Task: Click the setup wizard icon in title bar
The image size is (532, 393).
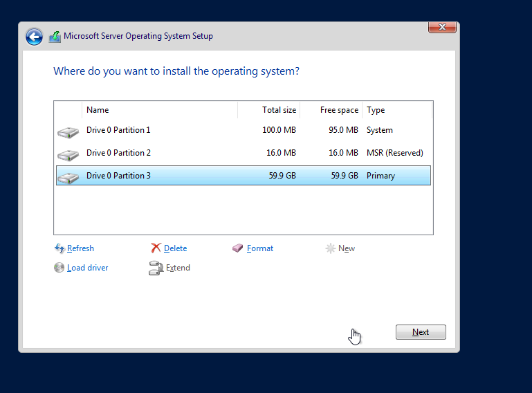Action: (x=55, y=37)
